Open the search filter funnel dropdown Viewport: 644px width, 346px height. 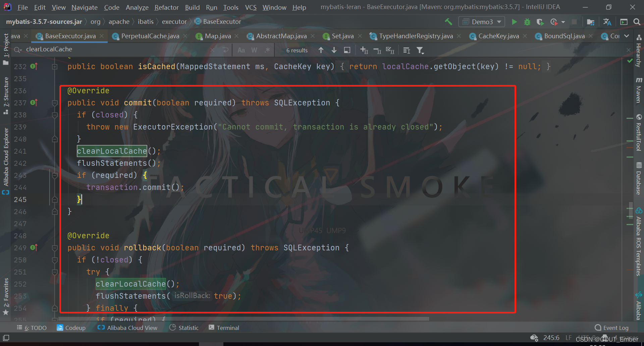coord(420,50)
